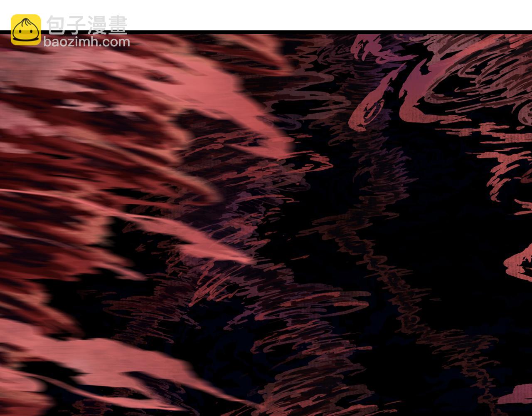Click the 包 character in the watermark

[x=56, y=26]
